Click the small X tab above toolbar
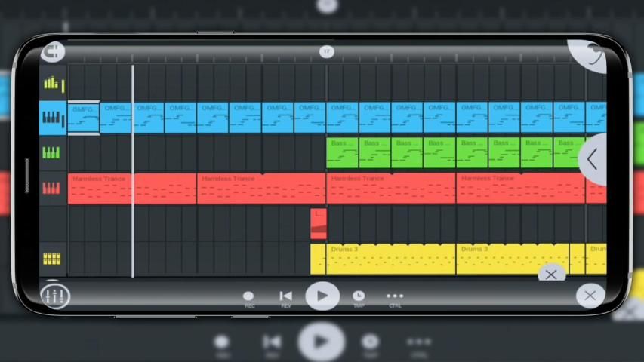 [x=551, y=275]
